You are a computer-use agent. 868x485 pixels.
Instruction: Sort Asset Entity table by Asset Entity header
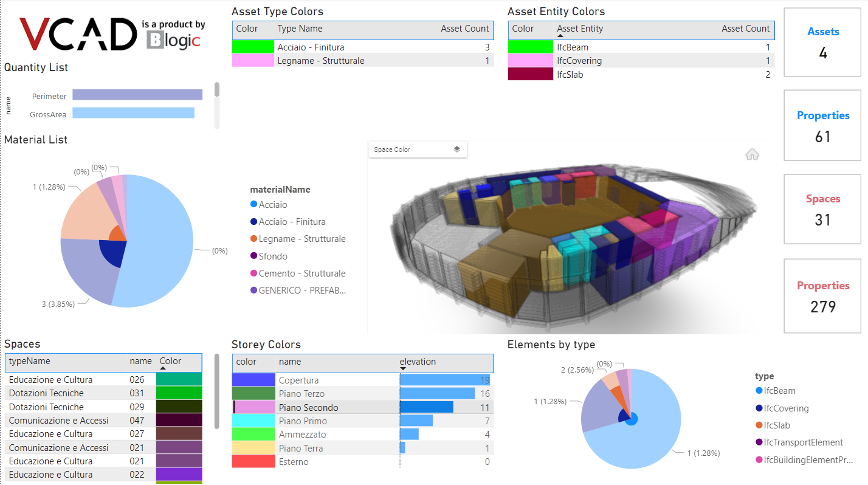pyautogui.click(x=580, y=29)
